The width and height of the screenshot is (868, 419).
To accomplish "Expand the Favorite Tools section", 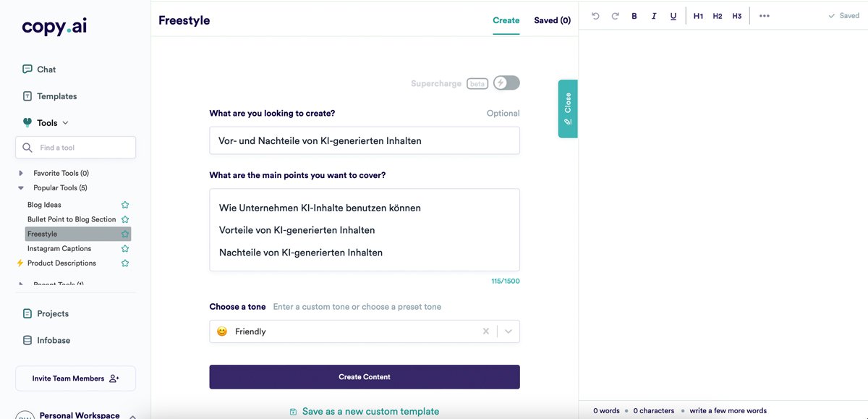I will (21, 174).
